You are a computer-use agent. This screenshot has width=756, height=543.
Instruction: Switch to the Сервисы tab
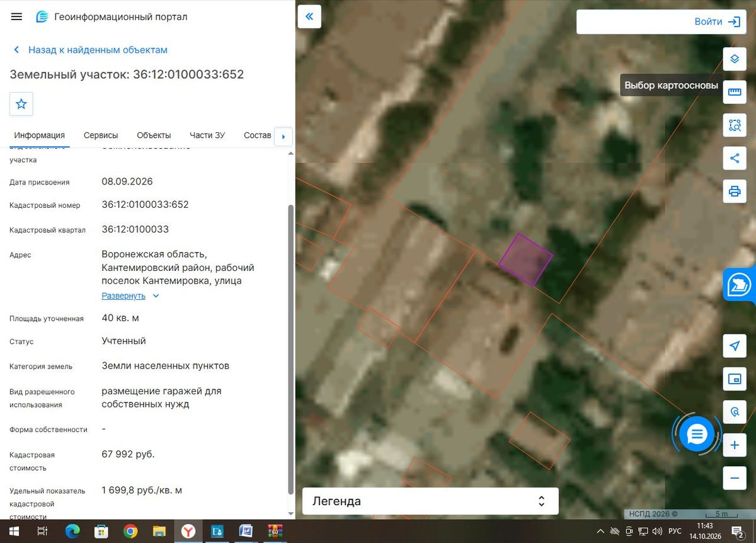click(101, 135)
